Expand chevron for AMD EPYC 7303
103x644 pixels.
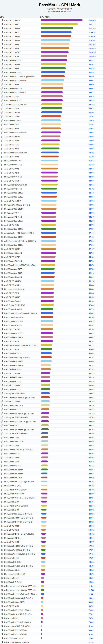pyautogui.click(x=2, y=446)
